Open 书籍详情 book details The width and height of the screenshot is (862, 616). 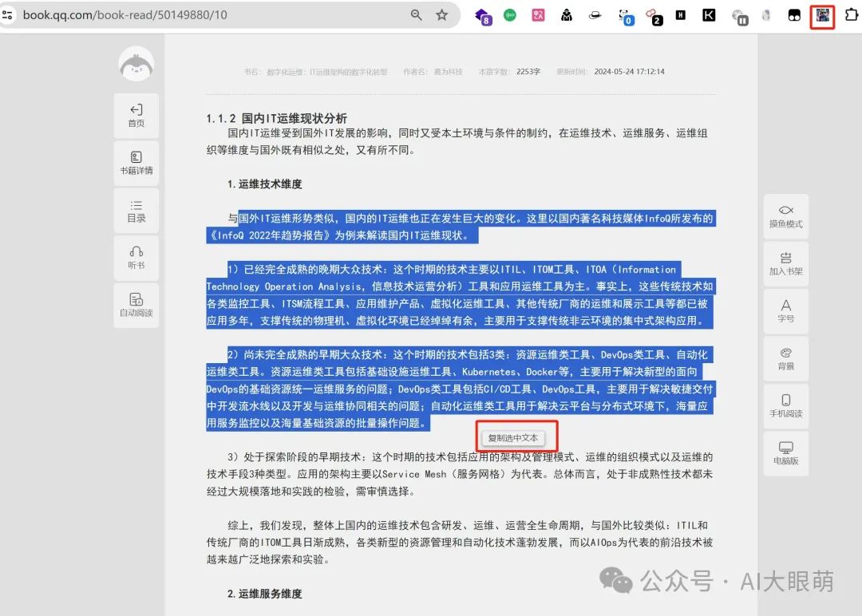point(136,164)
